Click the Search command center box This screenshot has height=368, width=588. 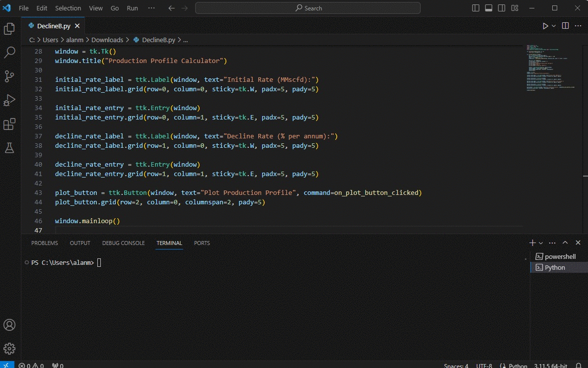(x=308, y=8)
